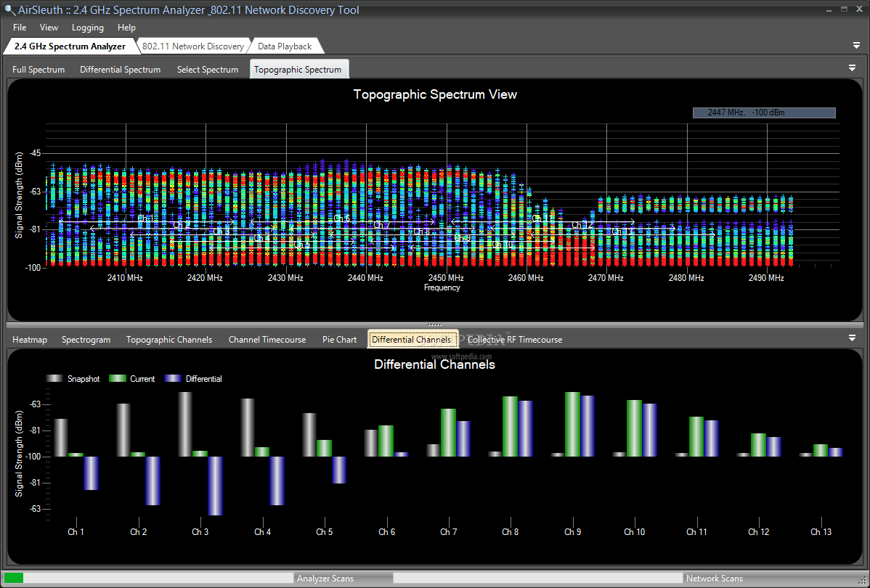Click the 2470 MHz axis label
This screenshot has width=870, height=588.
[606, 278]
